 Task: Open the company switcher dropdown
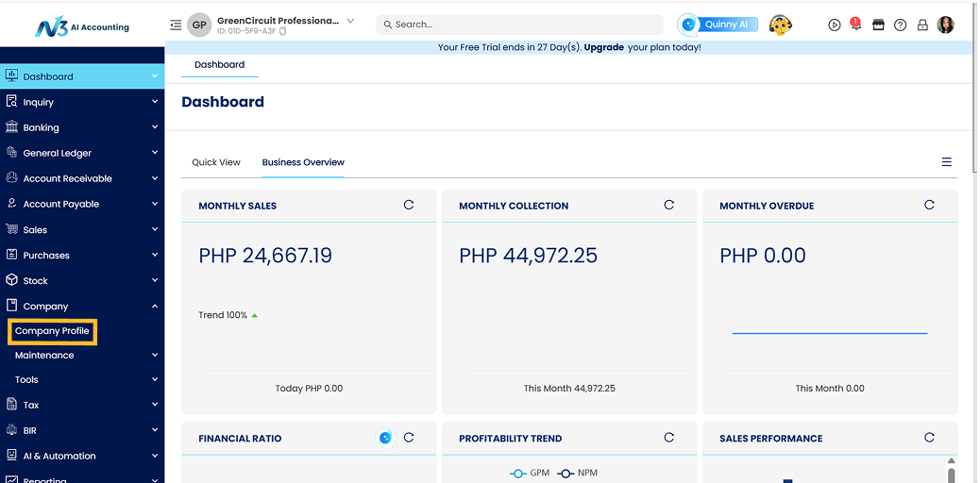click(350, 21)
